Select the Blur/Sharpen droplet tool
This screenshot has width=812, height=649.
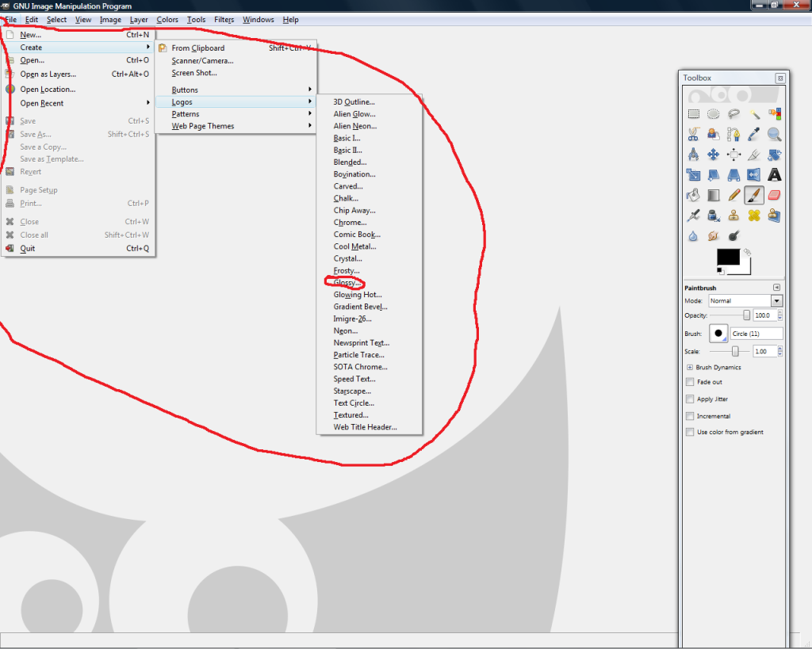click(693, 236)
